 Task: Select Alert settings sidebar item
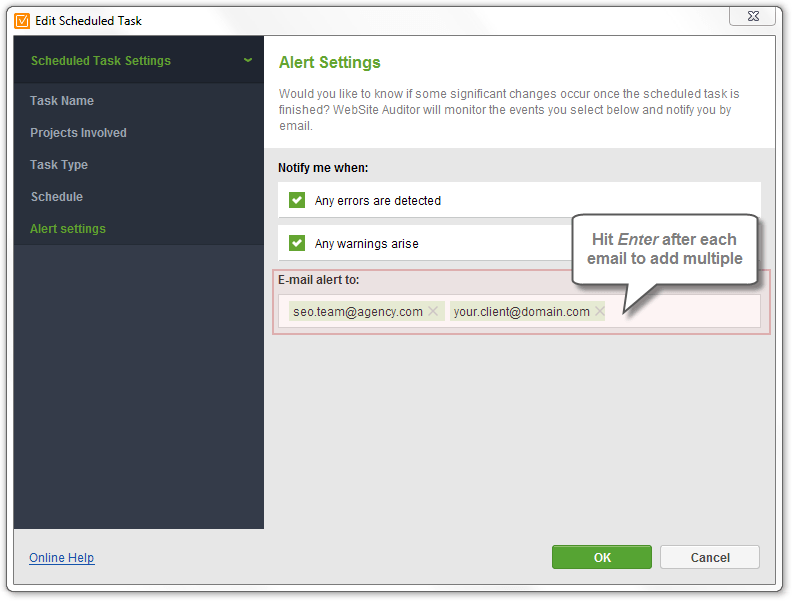[68, 229]
